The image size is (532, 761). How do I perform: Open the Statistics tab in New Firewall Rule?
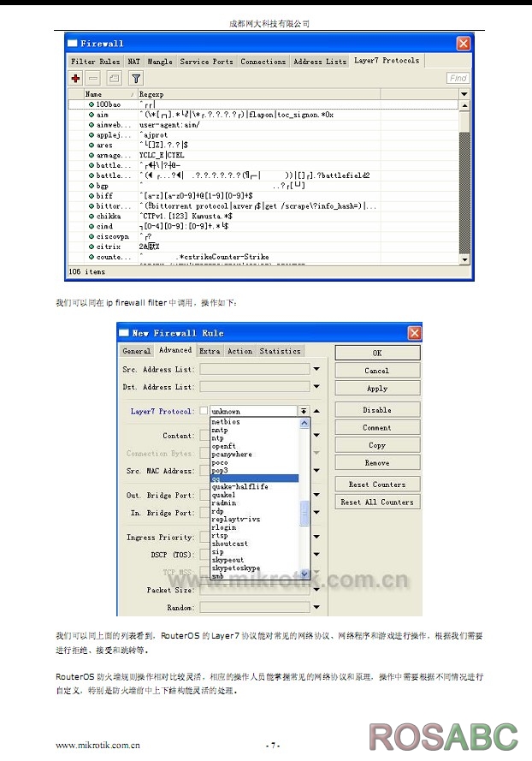tap(280, 351)
